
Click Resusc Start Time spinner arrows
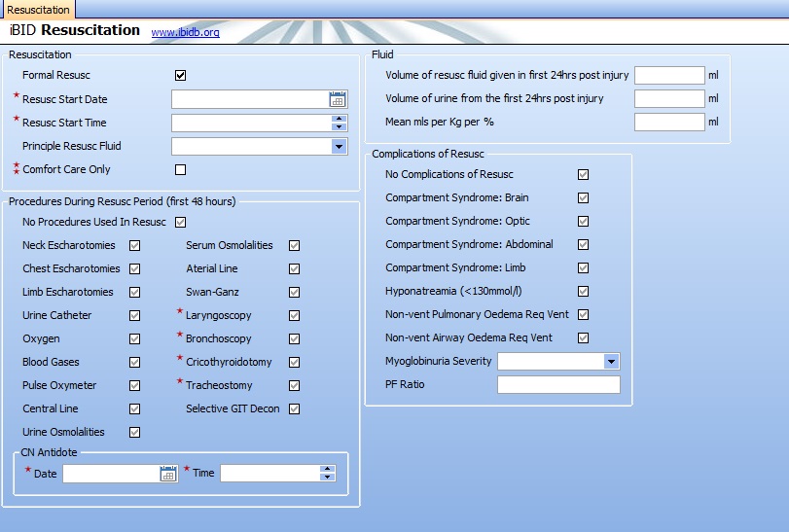coord(339,123)
